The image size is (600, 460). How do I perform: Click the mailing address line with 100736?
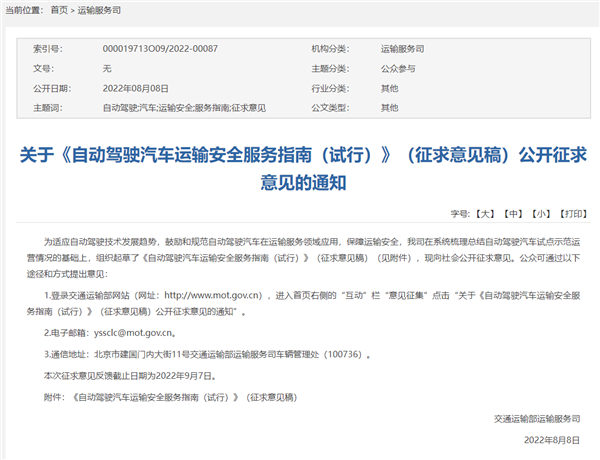click(x=207, y=354)
